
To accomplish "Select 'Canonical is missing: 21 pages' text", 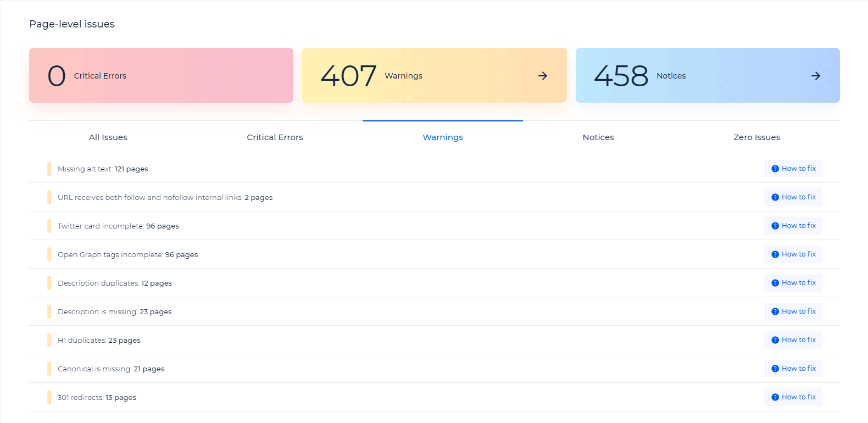I will [x=111, y=369].
